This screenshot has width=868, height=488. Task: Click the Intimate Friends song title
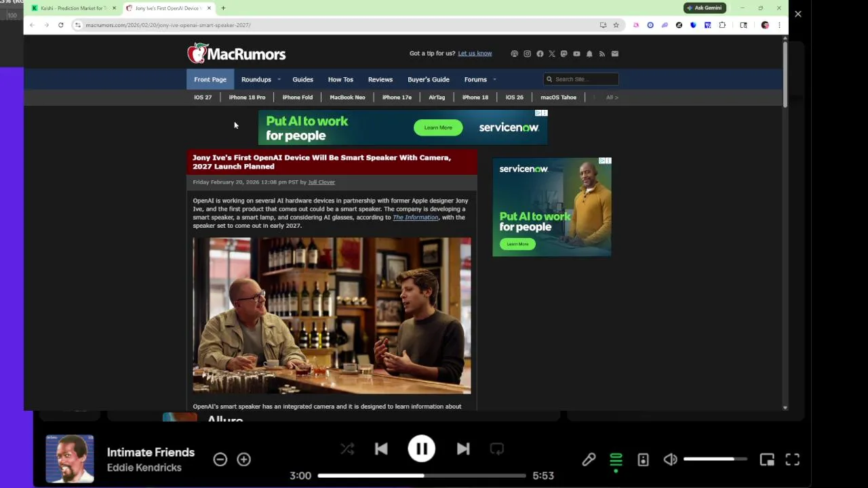coord(151,452)
